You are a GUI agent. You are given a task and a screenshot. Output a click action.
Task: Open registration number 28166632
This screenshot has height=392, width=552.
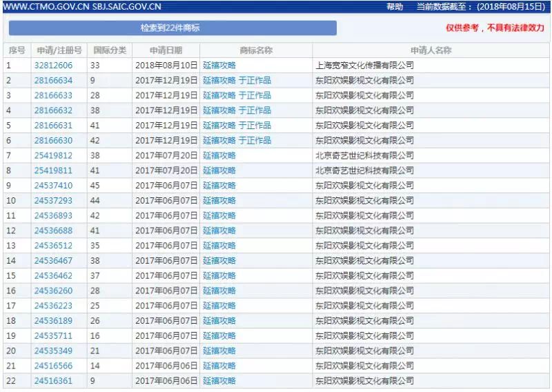[53, 110]
